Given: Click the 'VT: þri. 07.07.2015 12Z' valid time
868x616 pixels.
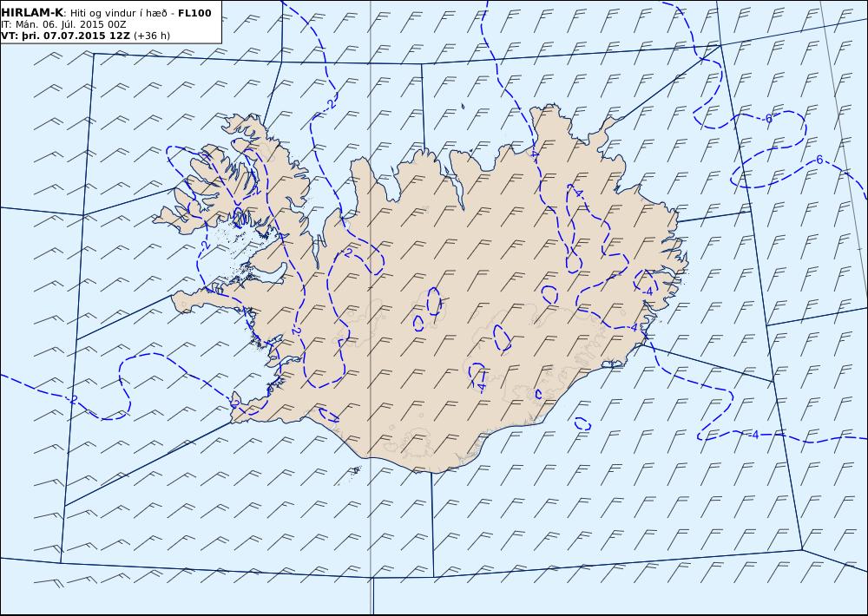Looking at the screenshot, I should coord(65,36).
